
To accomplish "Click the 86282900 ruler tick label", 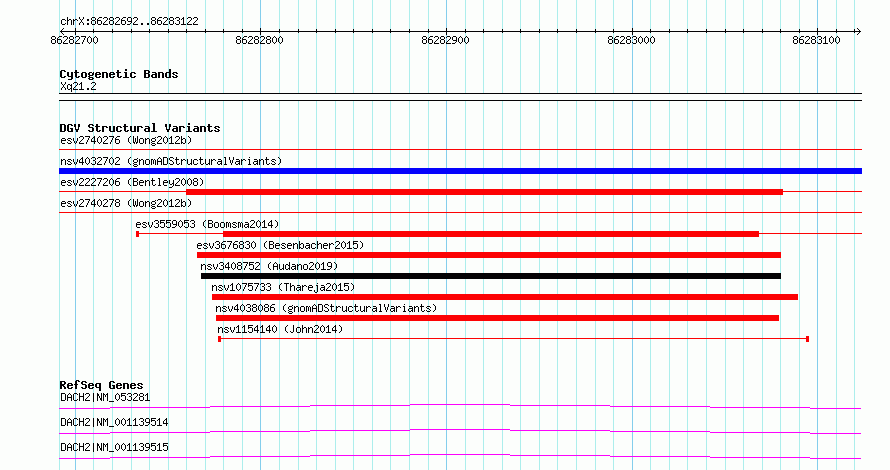I will tap(446, 40).
